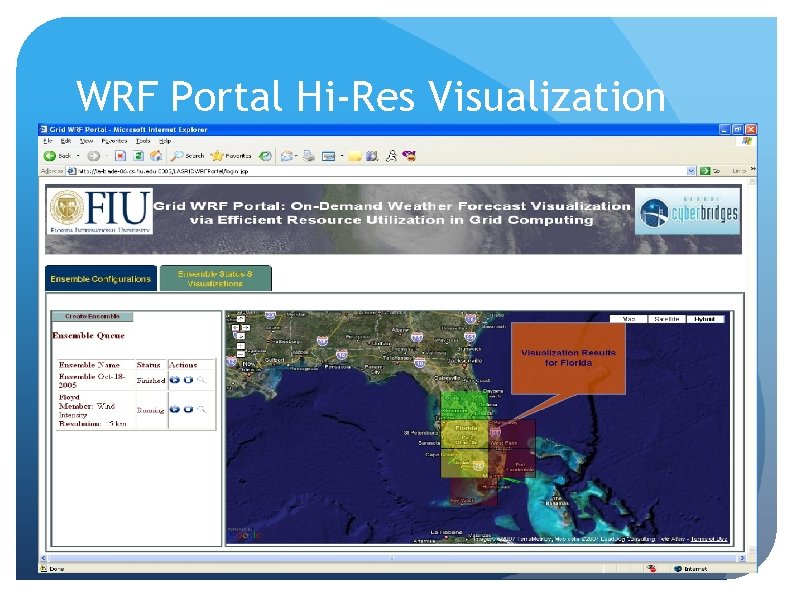Run action arrow for Ensemble Oct-18-2005
The image size is (793, 596).
tap(175, 380)
